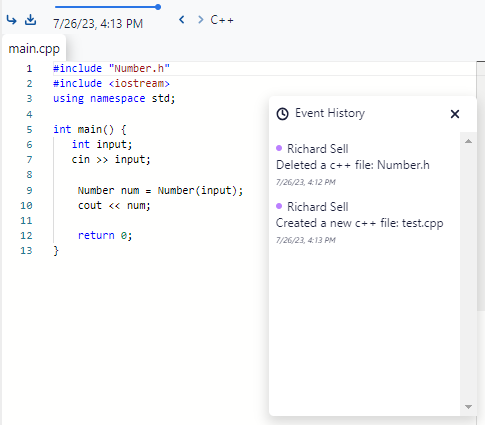Click the purple dot of the second Richard Sell entry
The width and height of the screenshot is (485, 425).
tap(279, 206)
